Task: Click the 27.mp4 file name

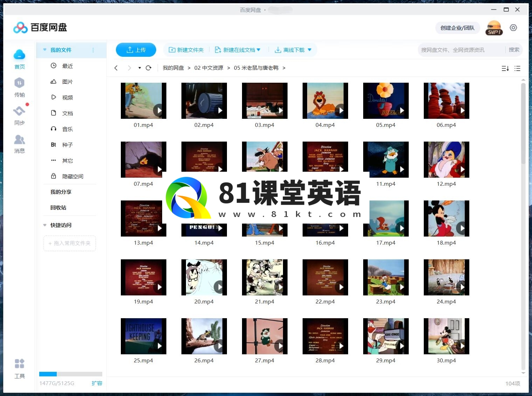Action: coord(264,361)
